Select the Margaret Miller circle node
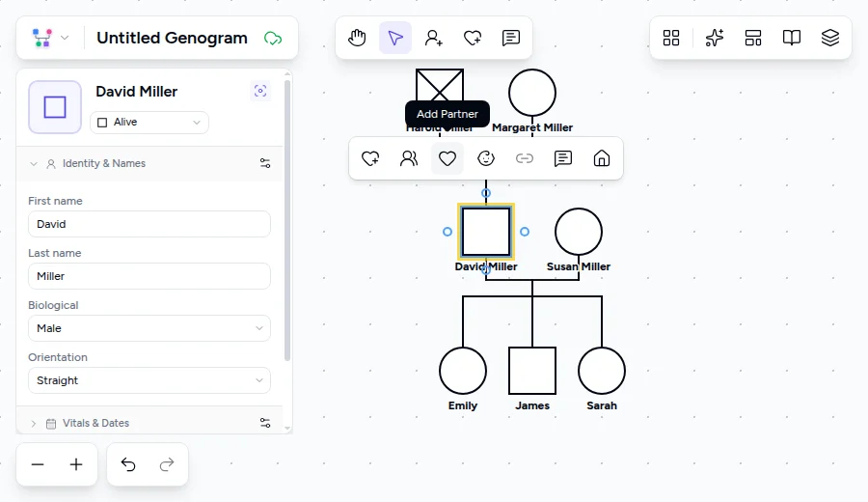 pos(532,93)
